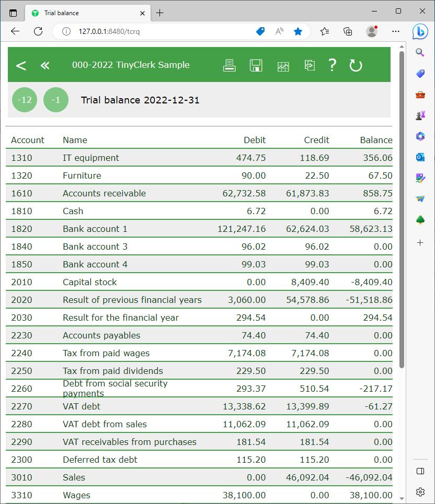Click the browser address bar
Viewport: 435px width, 504px height.
click(x=157, y=31)
